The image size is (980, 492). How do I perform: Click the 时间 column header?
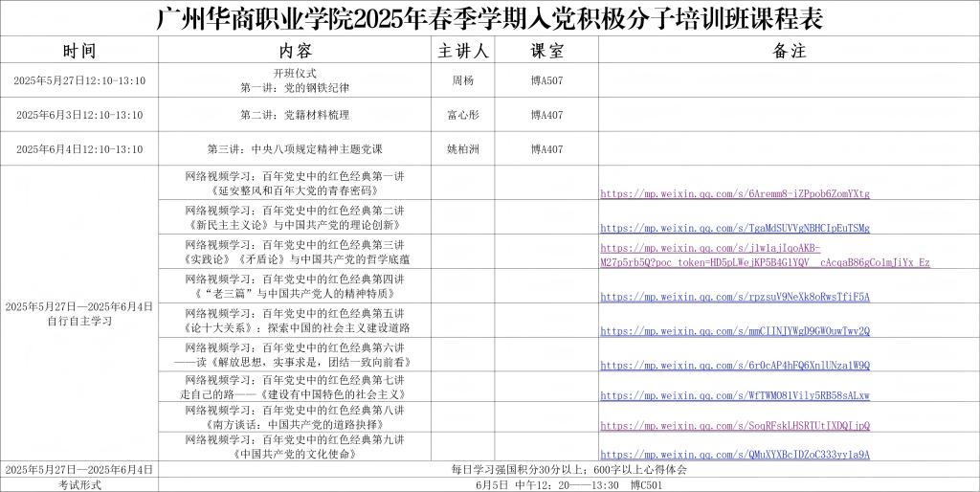[79, 51]
